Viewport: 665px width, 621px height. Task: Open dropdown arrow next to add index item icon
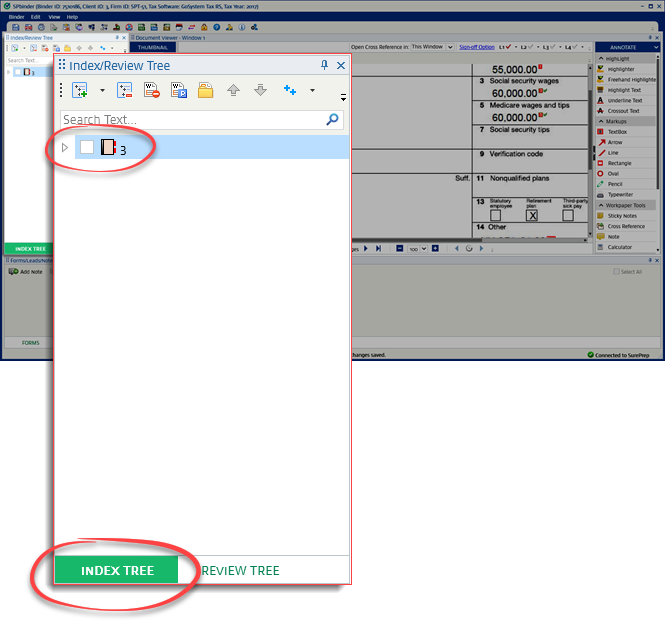[x=102, y=90]
